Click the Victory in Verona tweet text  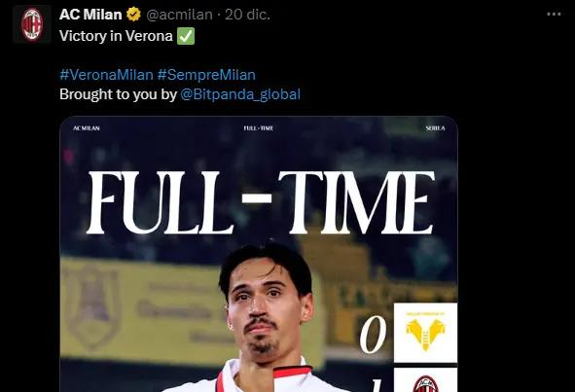116,36
